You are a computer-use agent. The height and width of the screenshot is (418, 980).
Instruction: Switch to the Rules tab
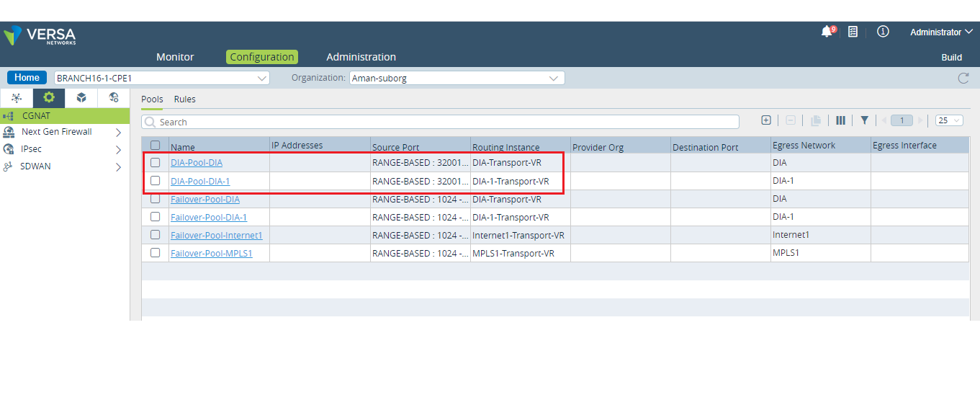pos(184,99)
